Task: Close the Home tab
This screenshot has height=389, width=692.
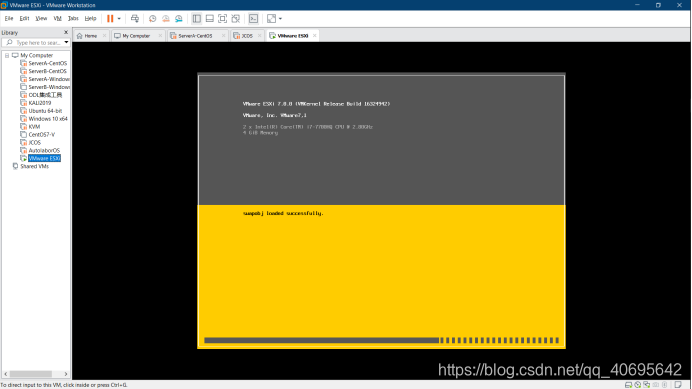Action: click(105, 36)
